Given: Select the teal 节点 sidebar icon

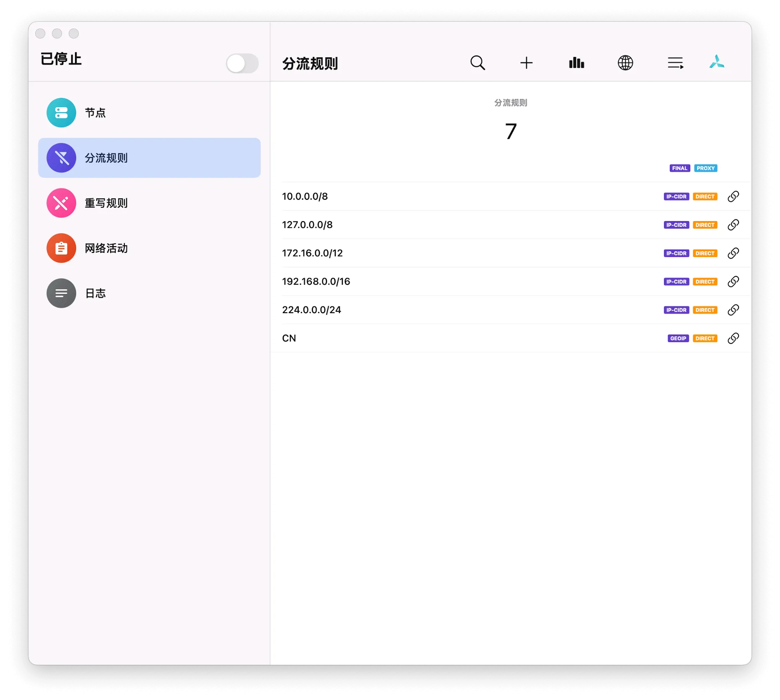Looking at the screenshot, I should pyautogui.click(x=61, y=113).
